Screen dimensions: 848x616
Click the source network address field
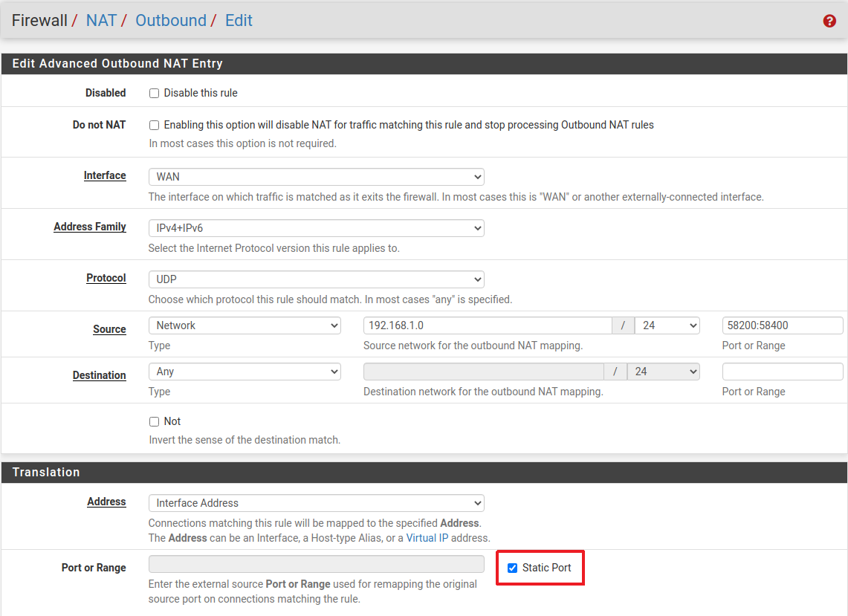tap(487, 325)
